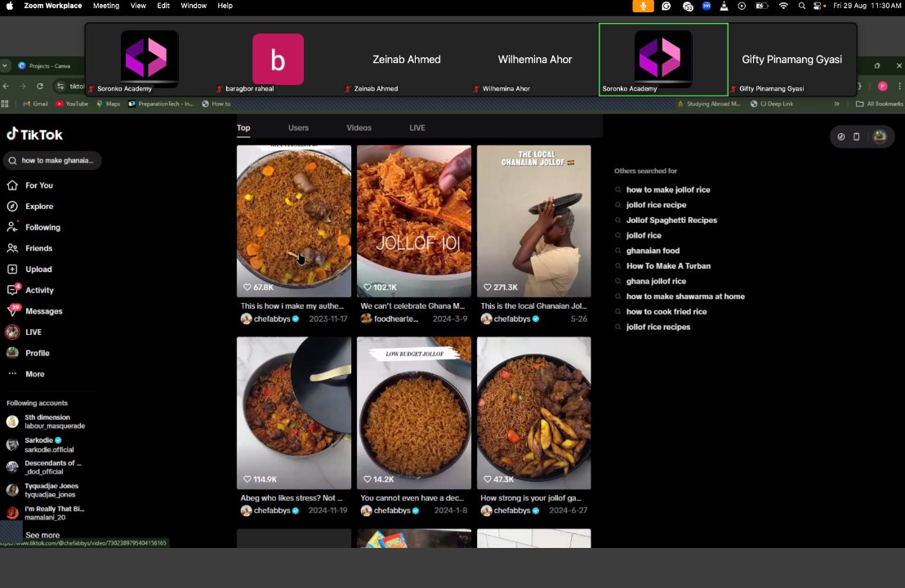Open the Window menu in menu bar
Screen dimensions: 905x588
pyautogui.click(x=194, y=6)
